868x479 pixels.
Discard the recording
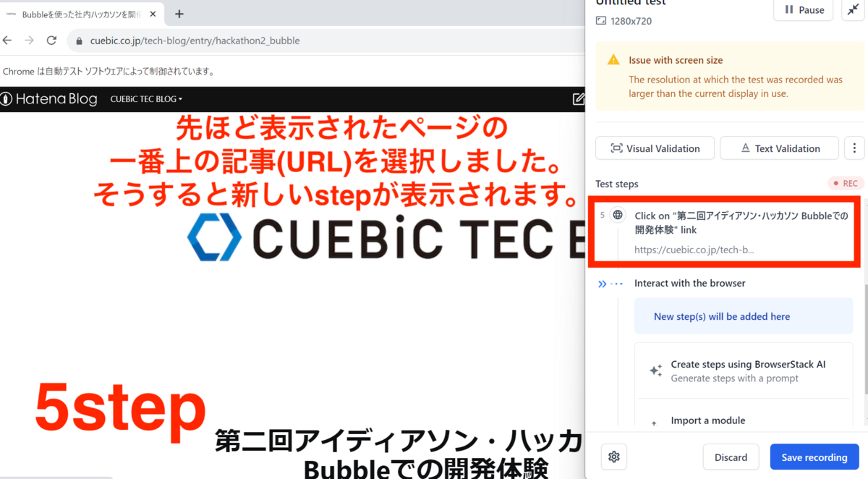(731, 457)
